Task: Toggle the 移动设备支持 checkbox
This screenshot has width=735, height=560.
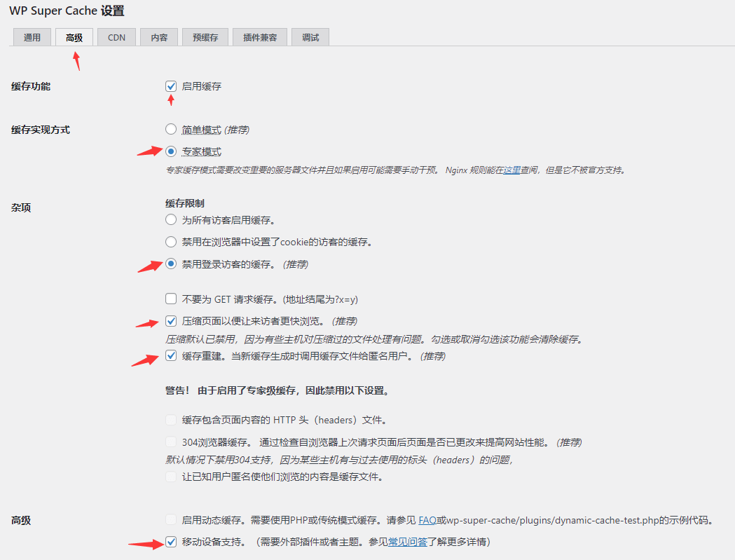Action: pyautogui.click(x=171, y=542)
